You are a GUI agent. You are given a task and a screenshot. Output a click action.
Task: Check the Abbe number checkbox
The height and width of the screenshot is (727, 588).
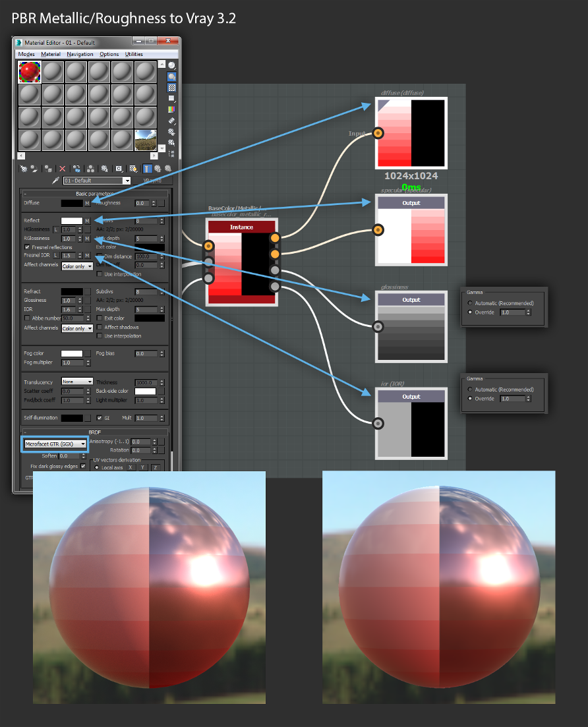pyautogui.click(x=27, y=318)
